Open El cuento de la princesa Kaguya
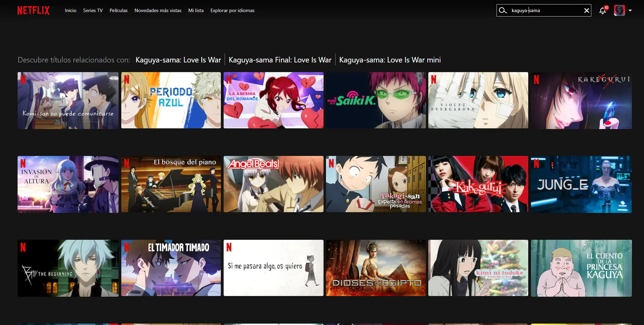Image resolution: width=644 pixels, height=325 pixels. pos(581,268)
